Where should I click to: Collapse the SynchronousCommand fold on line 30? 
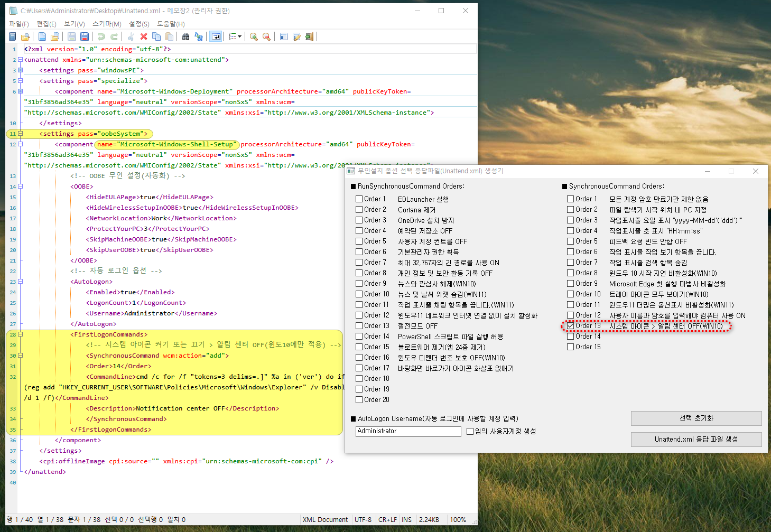click(x=21, y=356)
